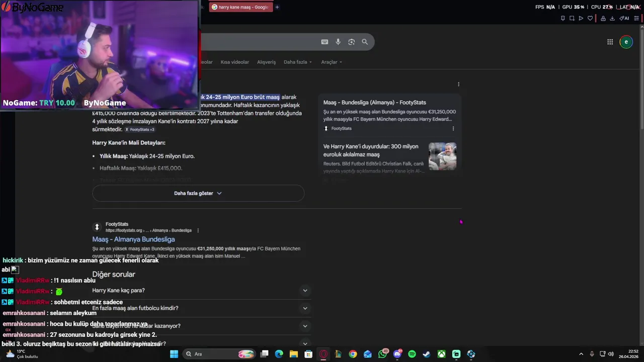
Task: Click the taskbar 'Ara' search box
Action: (219, 354)
